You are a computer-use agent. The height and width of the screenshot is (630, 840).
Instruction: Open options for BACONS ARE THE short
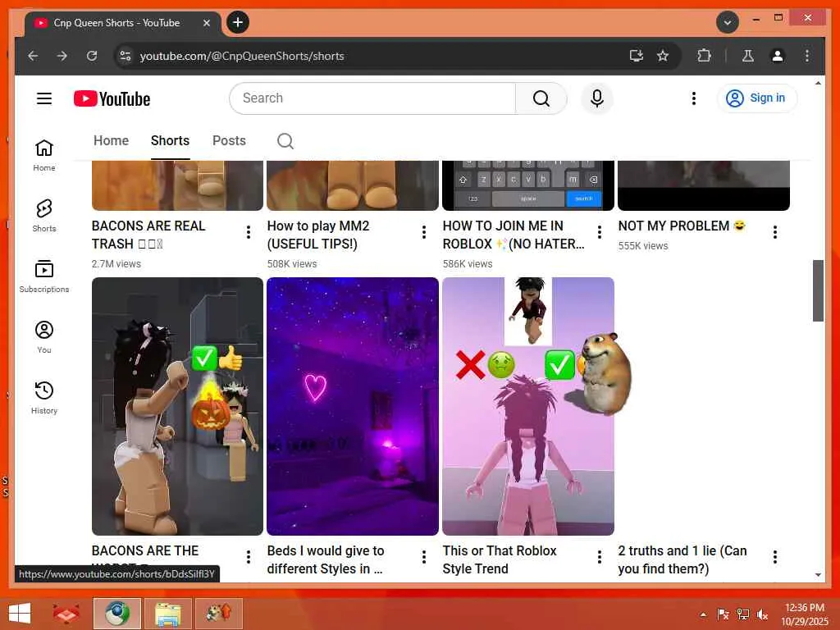pyautogui.click(x=249, y=557)
